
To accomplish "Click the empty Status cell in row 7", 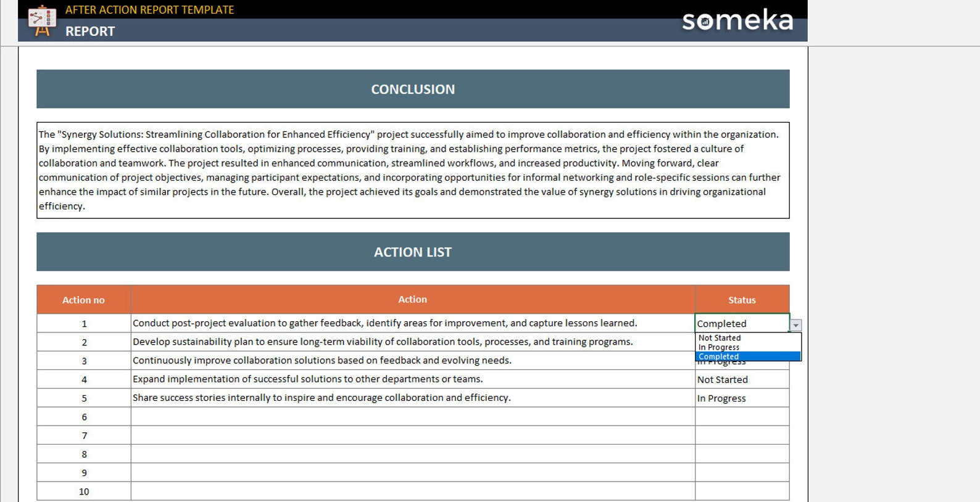I will tap(742, 435).
